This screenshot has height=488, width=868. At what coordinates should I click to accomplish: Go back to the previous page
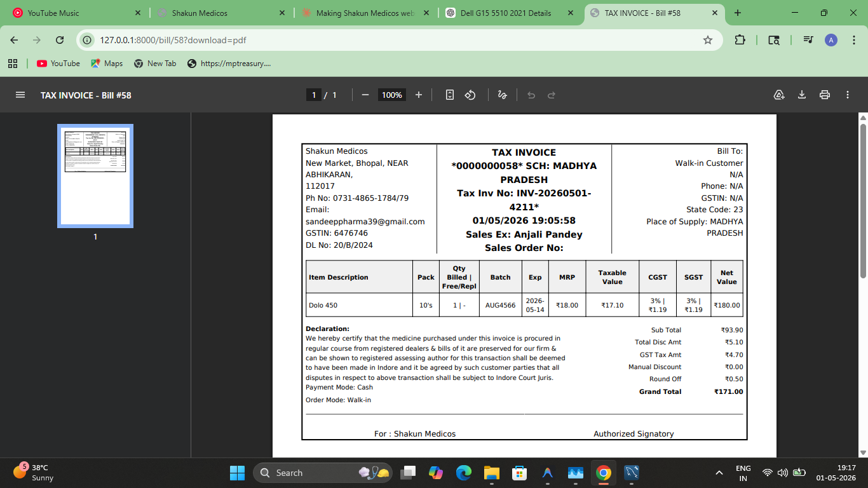point(14,40)
